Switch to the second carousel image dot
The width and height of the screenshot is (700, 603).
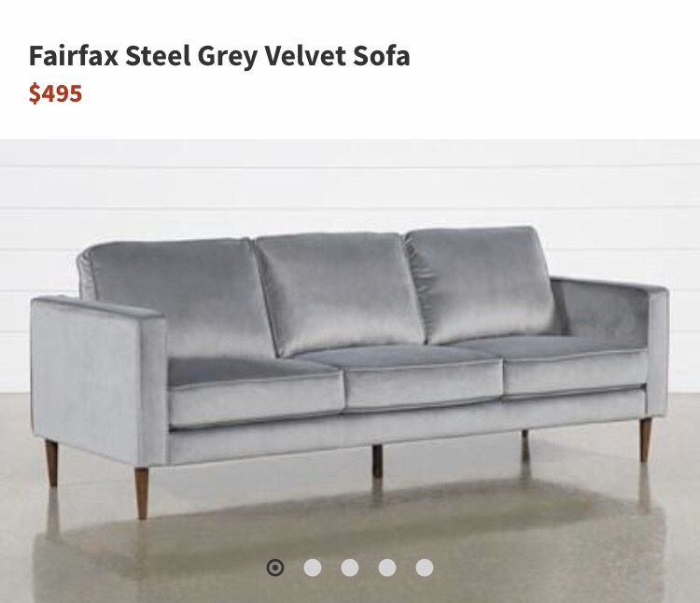pos(313,568)
